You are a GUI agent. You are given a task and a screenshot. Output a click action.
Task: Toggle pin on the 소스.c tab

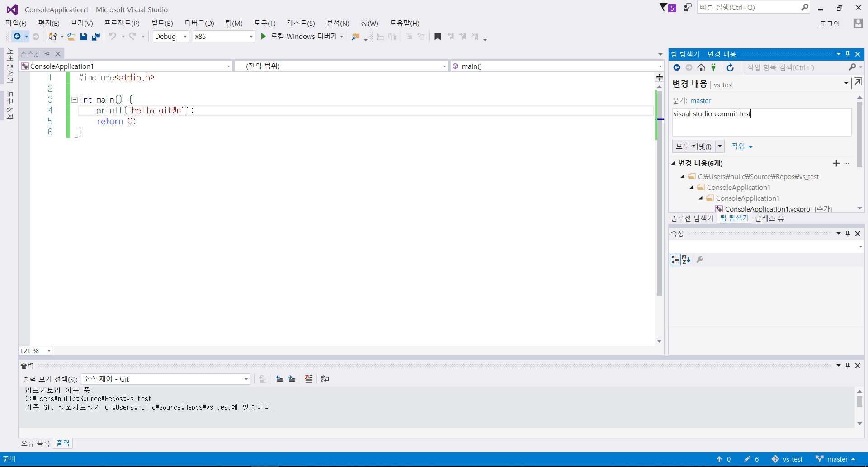47,54
